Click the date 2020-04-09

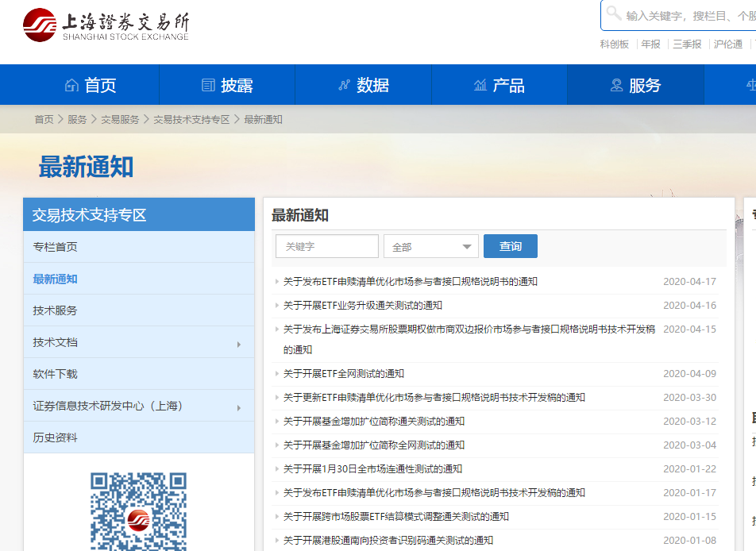click(x=689, y=374)
